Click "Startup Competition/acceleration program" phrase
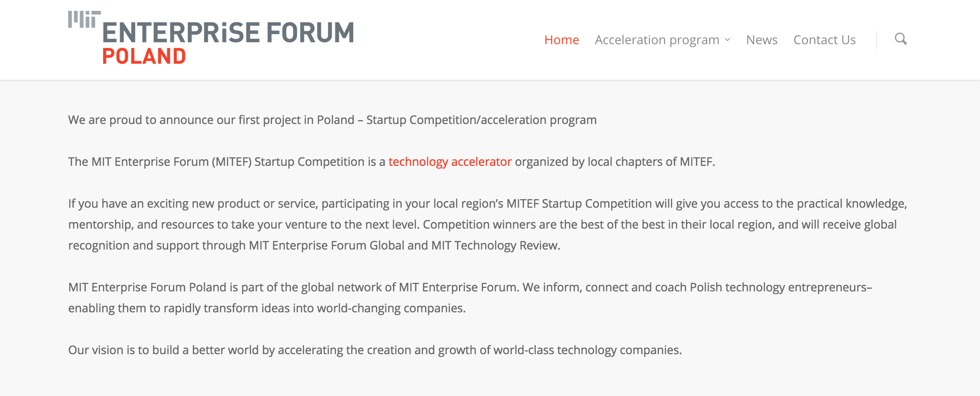 (481, 120)
